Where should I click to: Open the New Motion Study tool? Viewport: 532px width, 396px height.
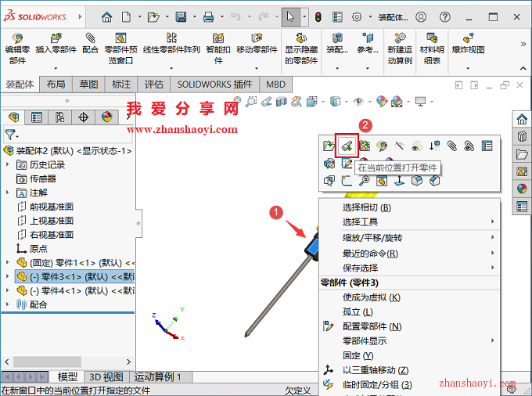tap(400, 49)
